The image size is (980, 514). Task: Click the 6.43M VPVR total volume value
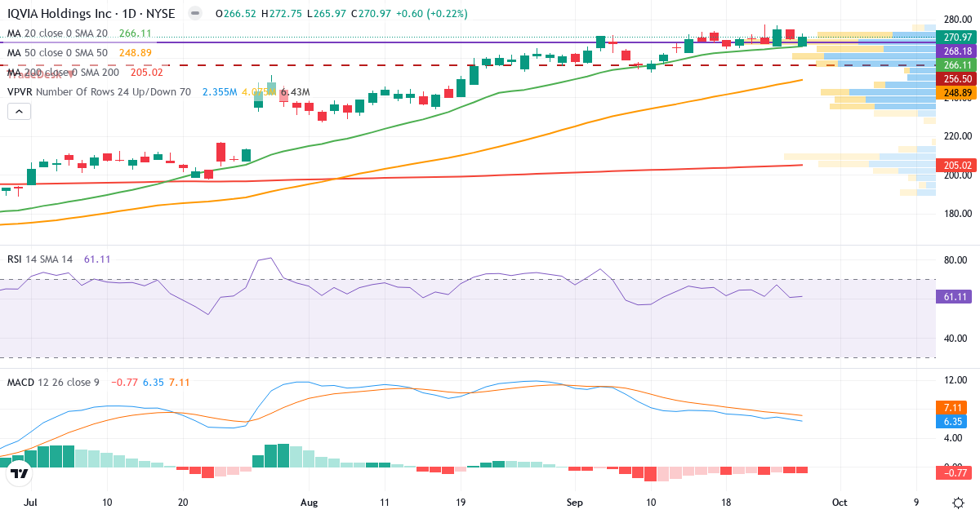295,92
